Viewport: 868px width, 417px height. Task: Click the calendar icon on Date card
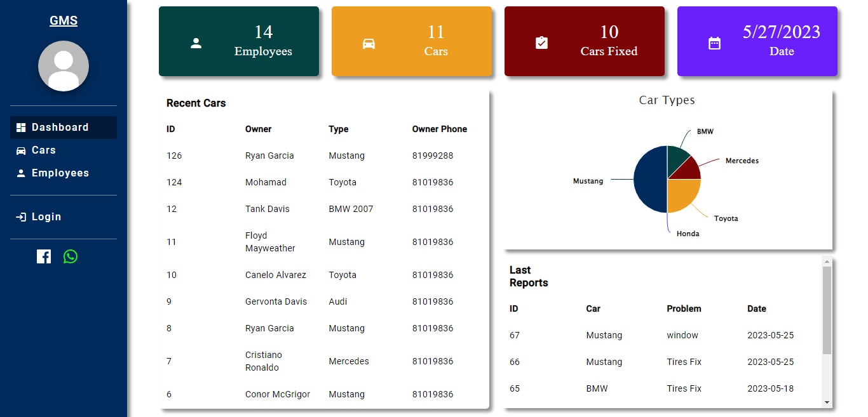click(x=715, y=43)
